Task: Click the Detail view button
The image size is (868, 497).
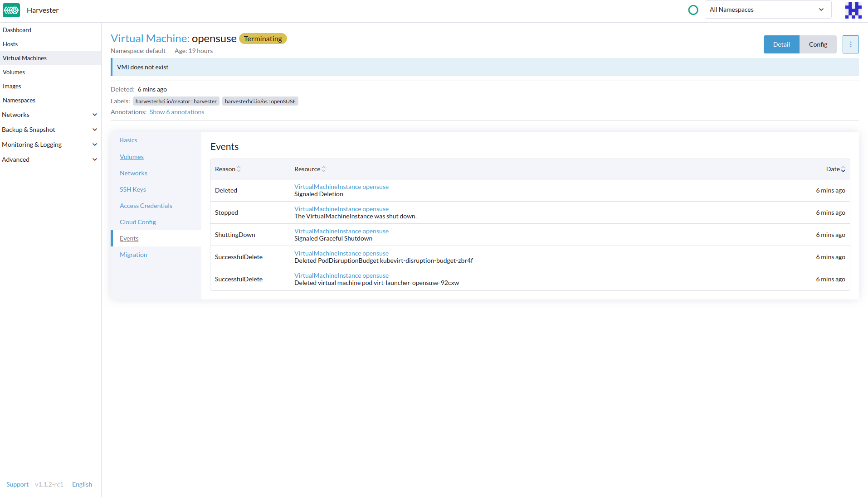Action: 781,44
